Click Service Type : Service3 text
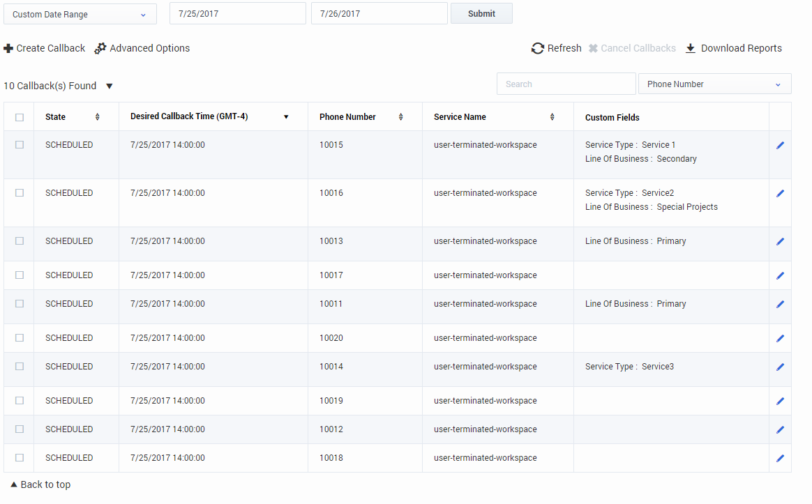This screenshot has width=812, height=504. tap(629, 367)
